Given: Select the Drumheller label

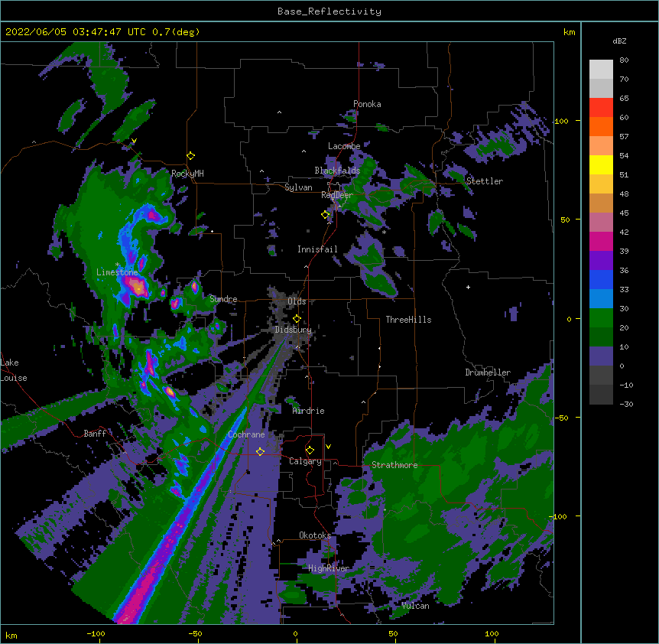Looking at the screenshot, I should [x=488, y=372].
